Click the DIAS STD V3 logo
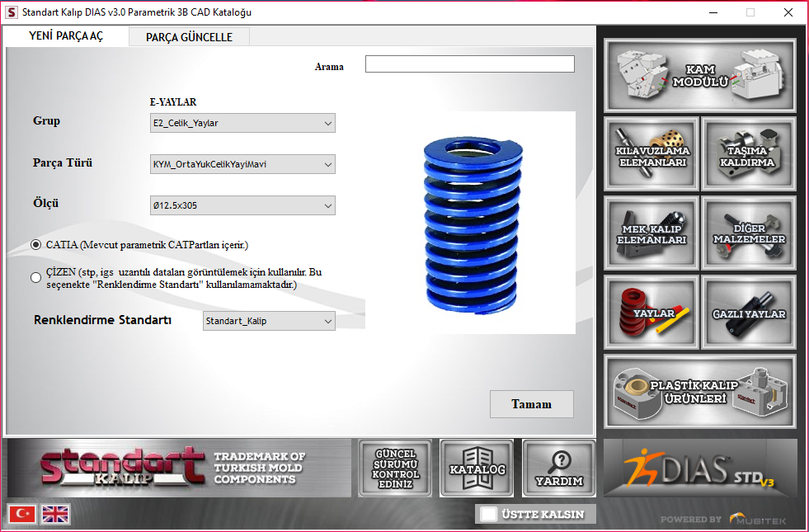Viewport: 809px width, 532px height. [700, 468]
